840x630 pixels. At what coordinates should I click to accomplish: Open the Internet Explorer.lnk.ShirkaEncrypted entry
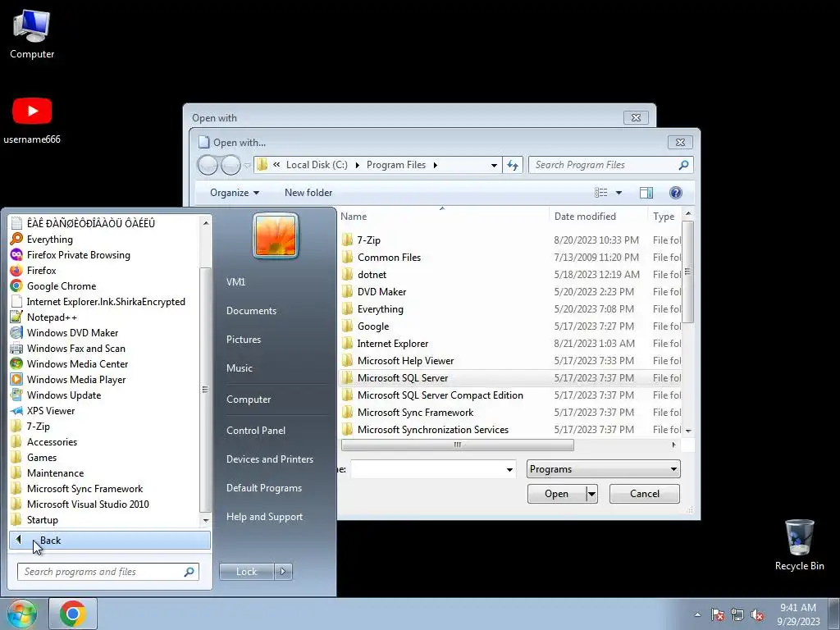click(x=106, y=302)
